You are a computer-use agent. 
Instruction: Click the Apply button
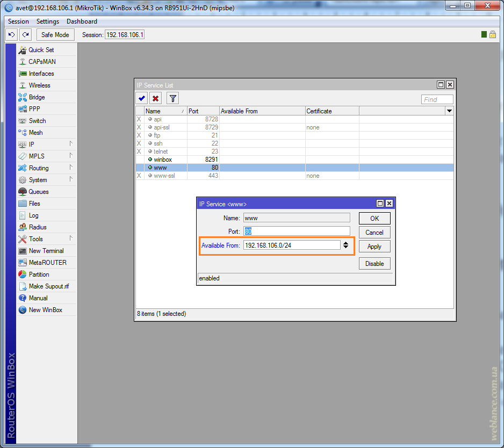374,247
